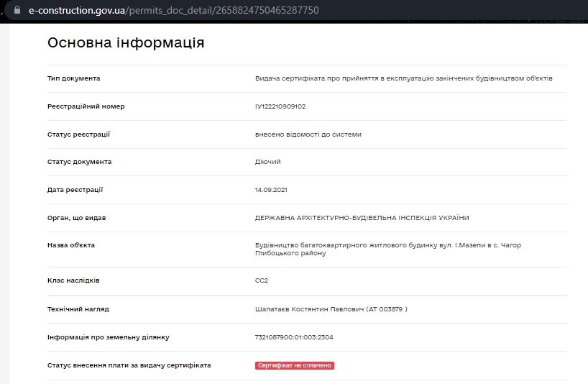The height and width of the screenshot is (384, 588).
Task: Click 'Статус внесення плати за видачу сертифіката' label
Action: [x=129, y=365]
